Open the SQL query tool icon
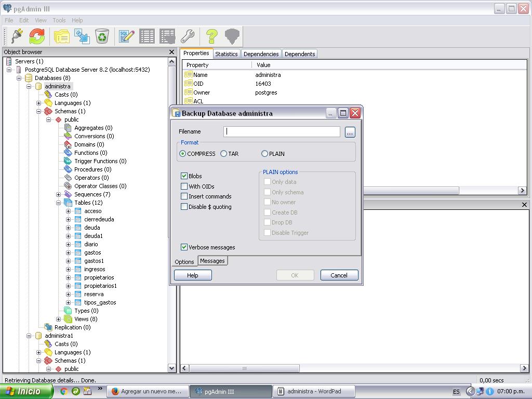Screen dimensions: 532x399 [127, 36]
